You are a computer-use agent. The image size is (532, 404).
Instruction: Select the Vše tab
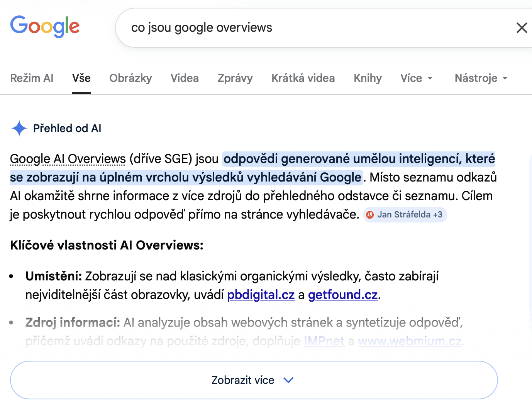[81, 78]
